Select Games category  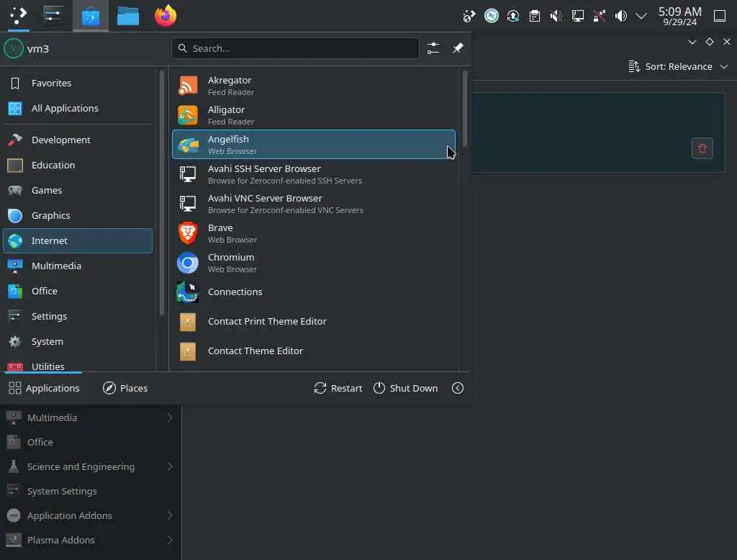point(78,191)
